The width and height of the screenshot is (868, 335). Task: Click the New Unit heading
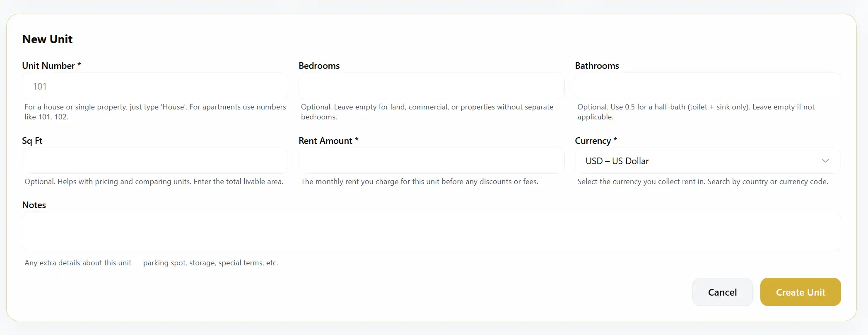click(47, 39)
